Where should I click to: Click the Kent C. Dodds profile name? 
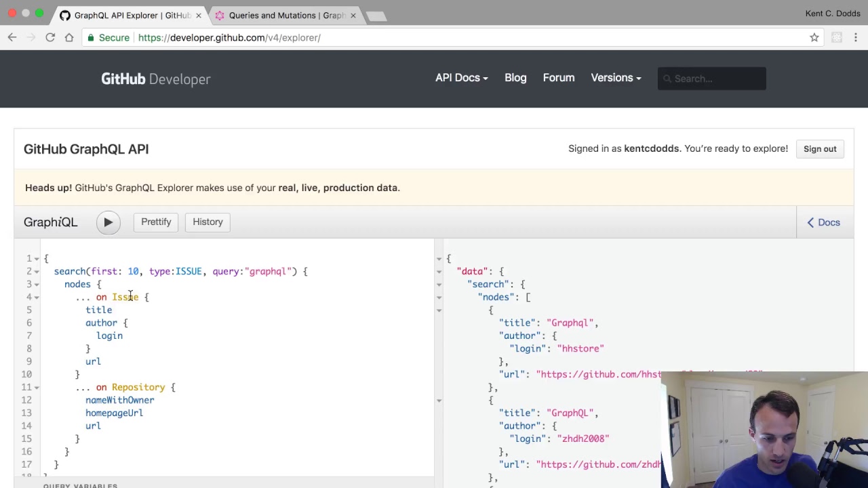point(833,14)
